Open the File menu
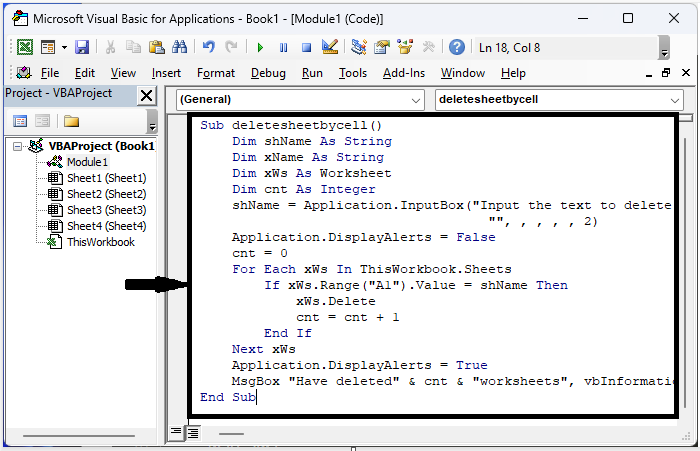Image resolution: width=700 pixels, height=451 pixels. click(x=50, y=73)
